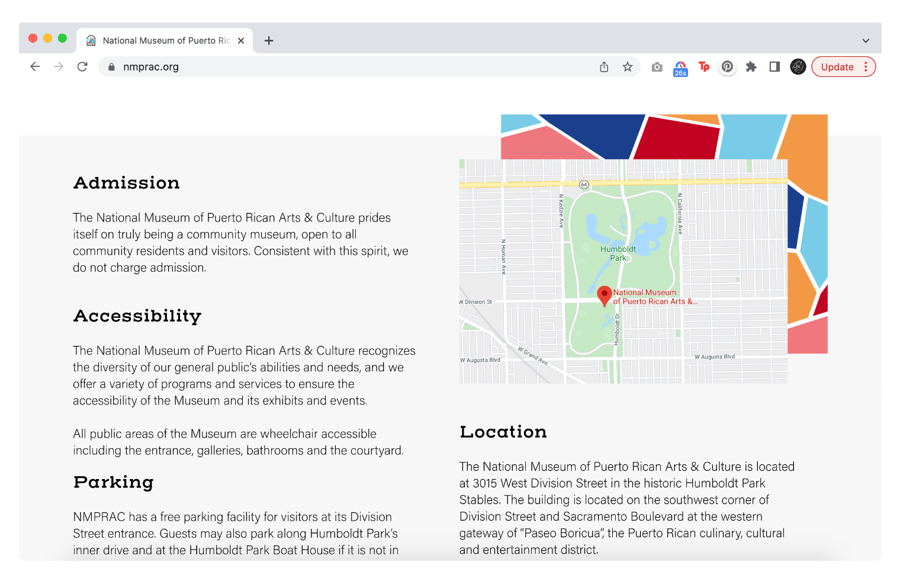Click N Homan Ave map label

click(x=503, y=257)
